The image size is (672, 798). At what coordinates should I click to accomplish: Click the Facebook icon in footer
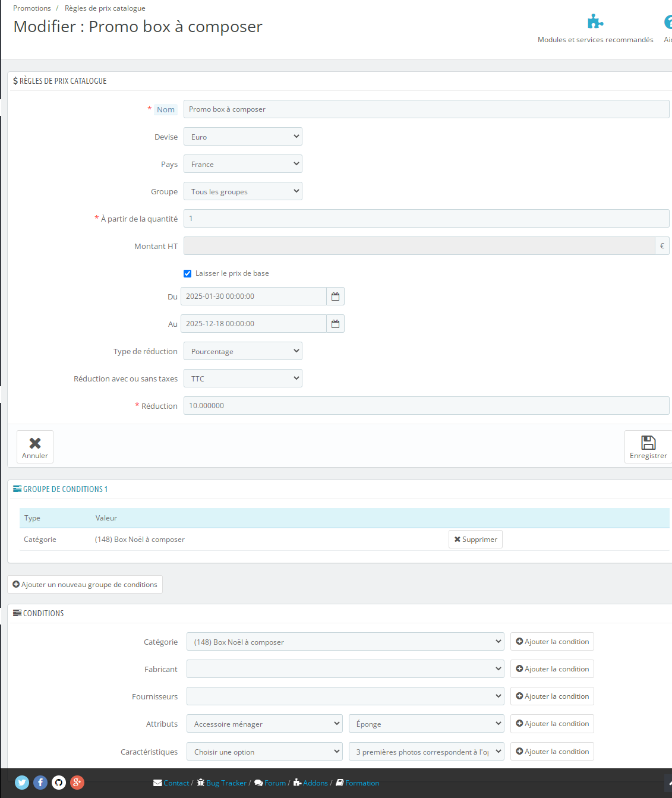click(40, 783)
